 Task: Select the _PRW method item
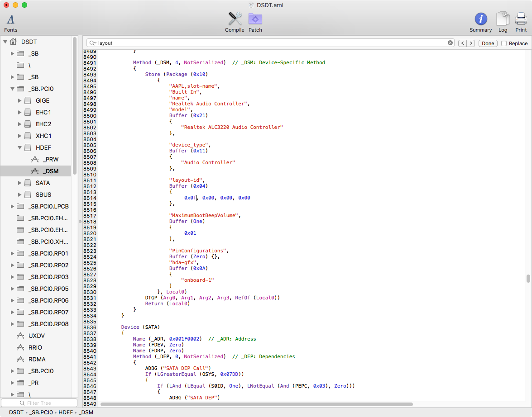coord(50,159)
